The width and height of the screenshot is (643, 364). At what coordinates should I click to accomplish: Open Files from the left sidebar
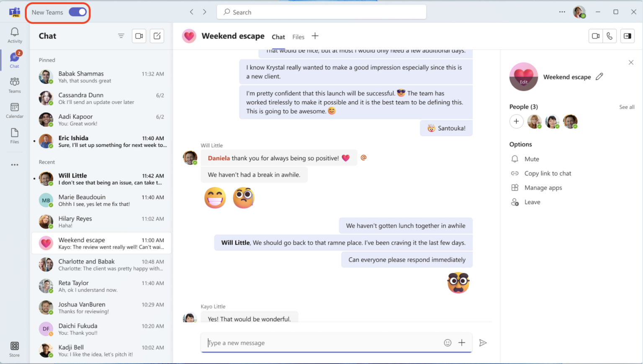(x=14, y=135)
